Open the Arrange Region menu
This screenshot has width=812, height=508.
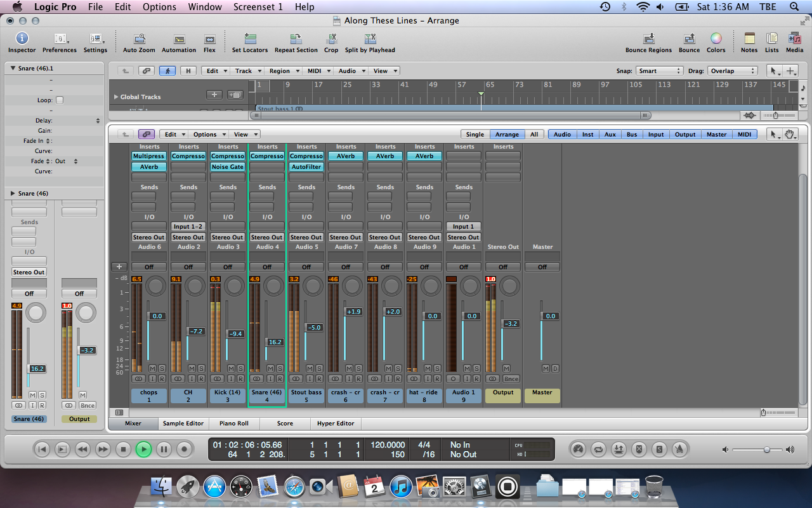[x=283, y=71]
